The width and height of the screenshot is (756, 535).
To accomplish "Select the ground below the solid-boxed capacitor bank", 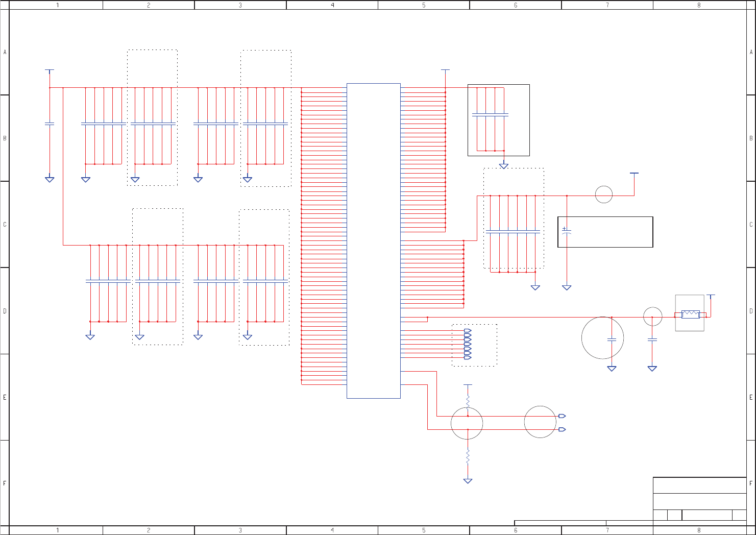I will point(504,166).
